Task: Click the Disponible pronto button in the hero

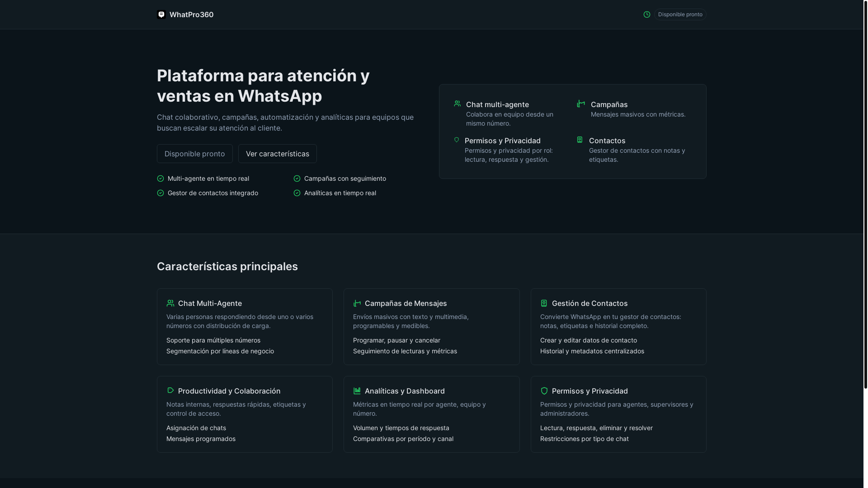Action: [195, 154]
